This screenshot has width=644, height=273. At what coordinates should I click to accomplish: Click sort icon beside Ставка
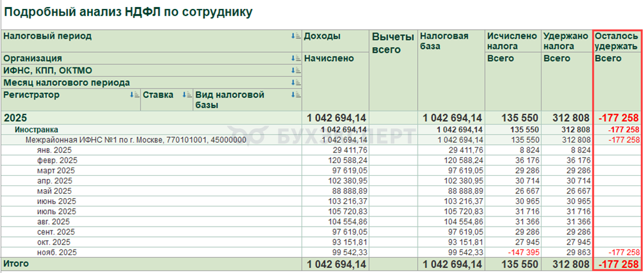click(187, 95)
